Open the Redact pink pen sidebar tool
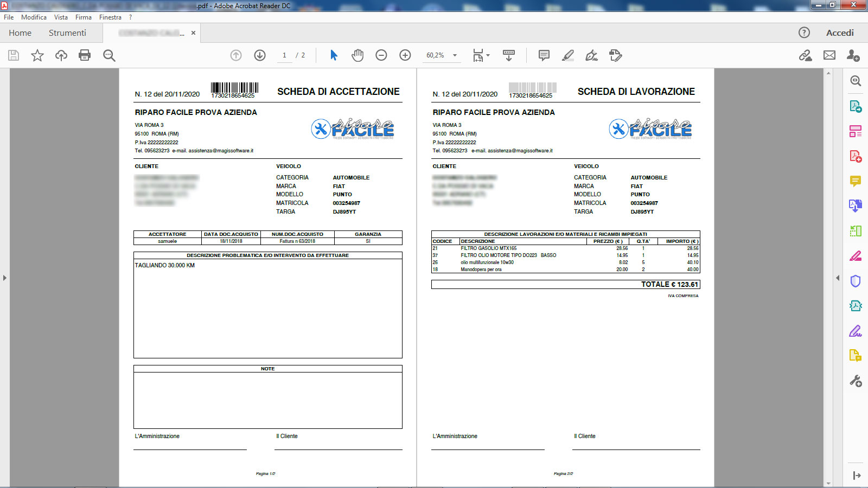 [856, 256]
